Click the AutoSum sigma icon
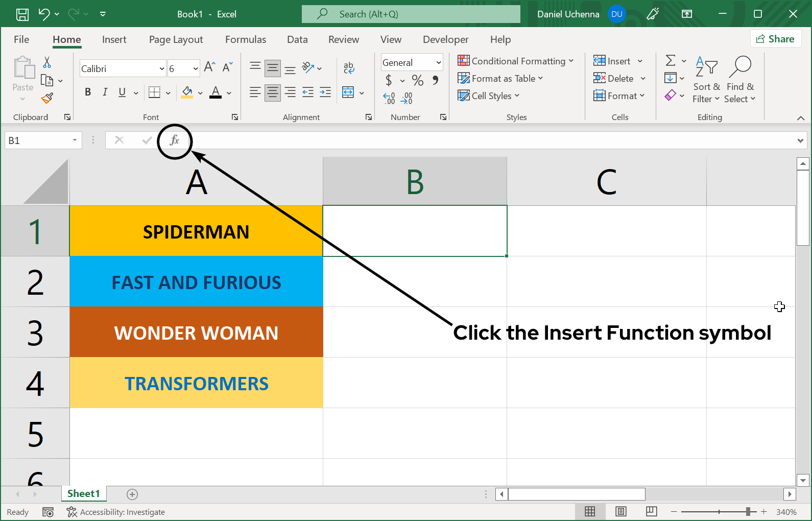The height and width of the screenshot is (521, 812). (x=671, y=61)
